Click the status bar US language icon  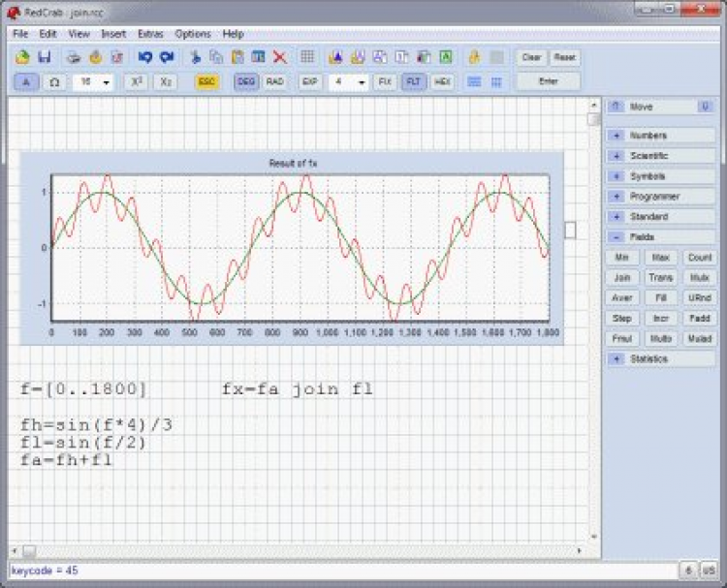click(709, 571)
